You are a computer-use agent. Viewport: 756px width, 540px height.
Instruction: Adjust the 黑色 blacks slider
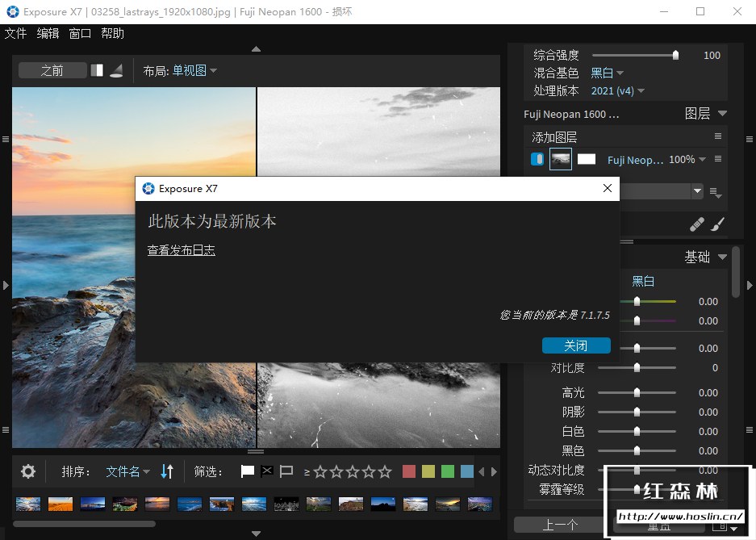pyautogui.click(x=637, y=450)
